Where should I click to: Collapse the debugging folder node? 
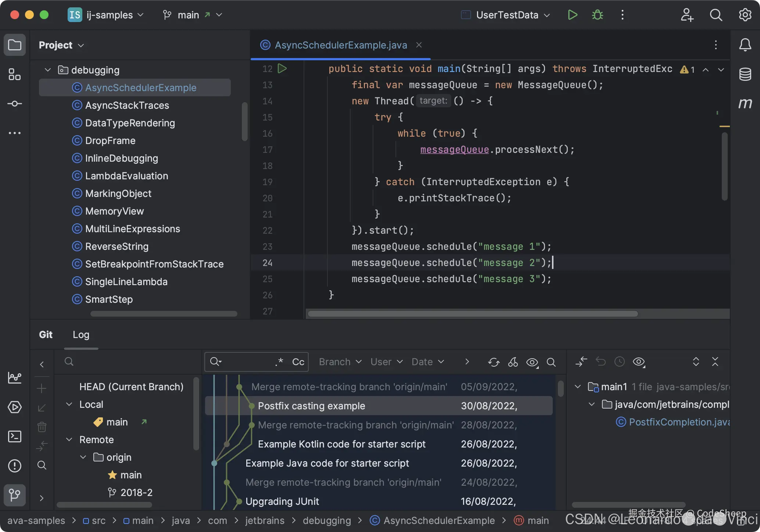(47, 70)
